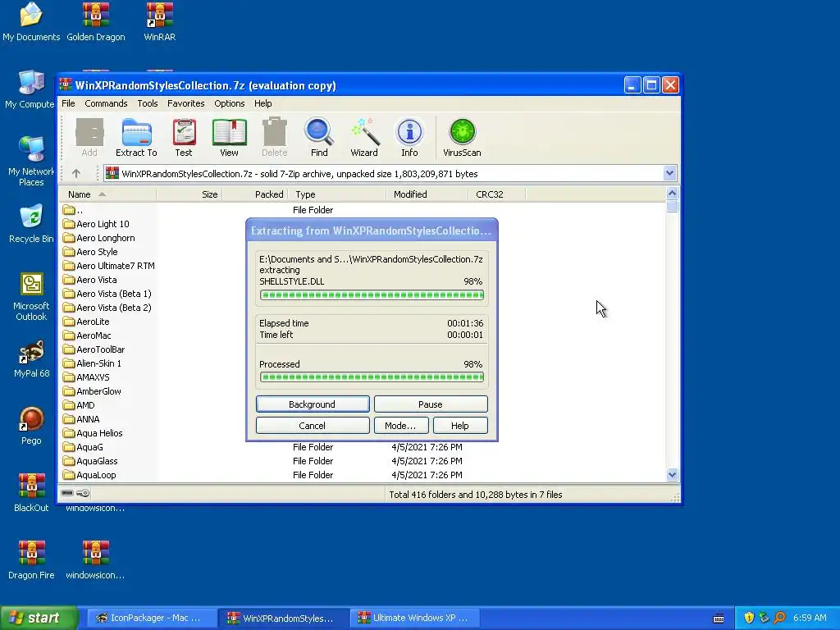Open the Windows start button
Image resolution: width=840 pixels, height=630 pixels.
point(39,618)
